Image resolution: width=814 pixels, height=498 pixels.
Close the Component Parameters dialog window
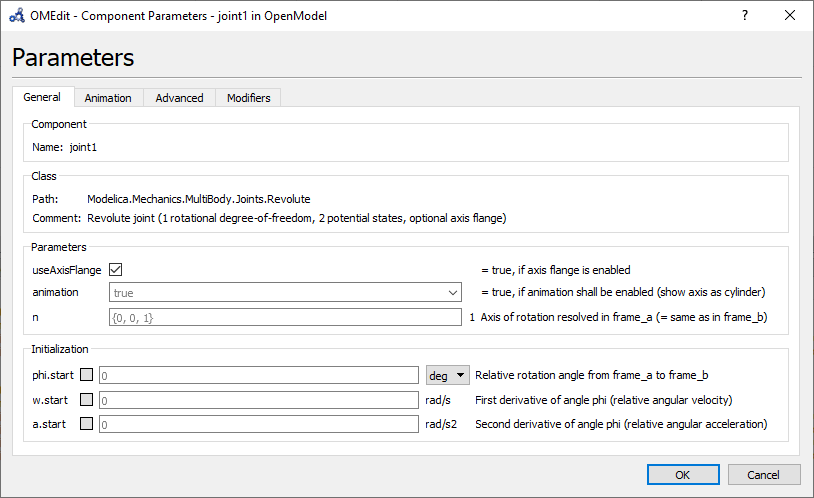790,16
